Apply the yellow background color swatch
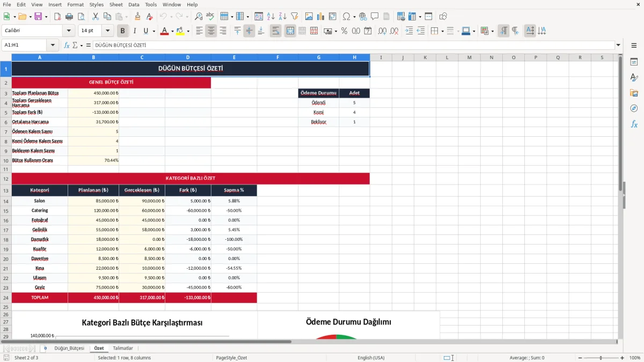Image resolution: width=644 pixels, height=362 pixels. coord(180,31)
